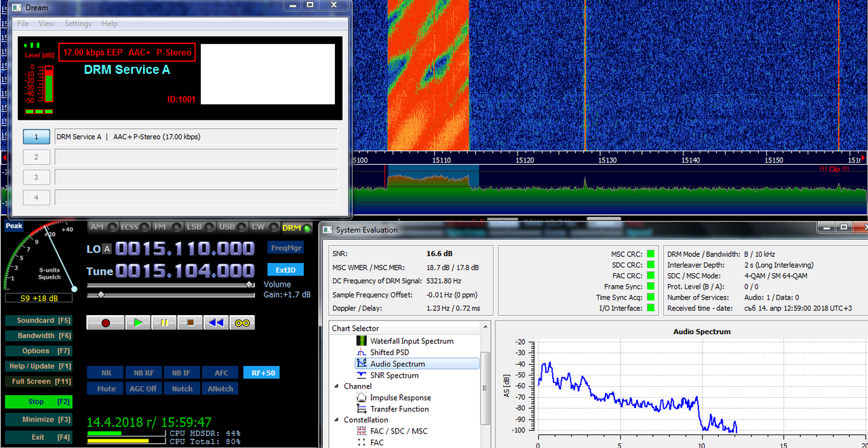The height and width of the screenshot is (448, 868).
Task: Select DRM Service A button 1
Action: 37,136
